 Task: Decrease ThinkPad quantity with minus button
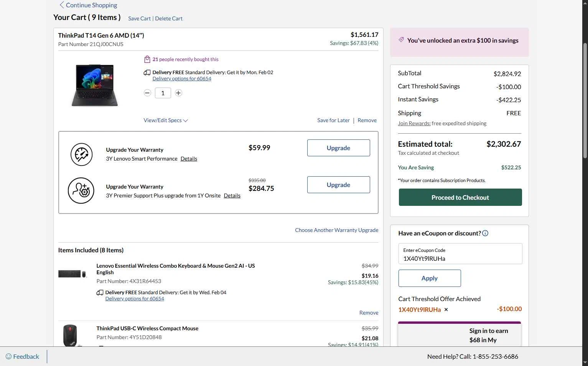tap(147, 93)
